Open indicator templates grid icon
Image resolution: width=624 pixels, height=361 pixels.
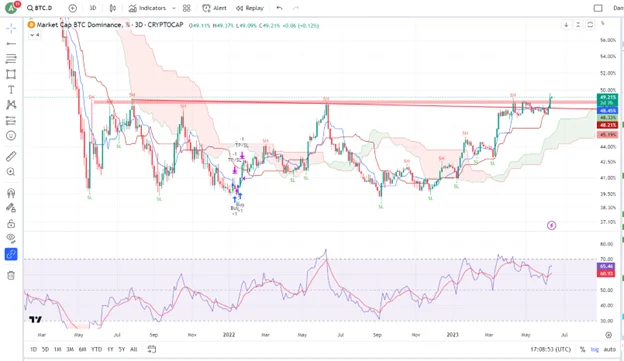click(187, 8)
